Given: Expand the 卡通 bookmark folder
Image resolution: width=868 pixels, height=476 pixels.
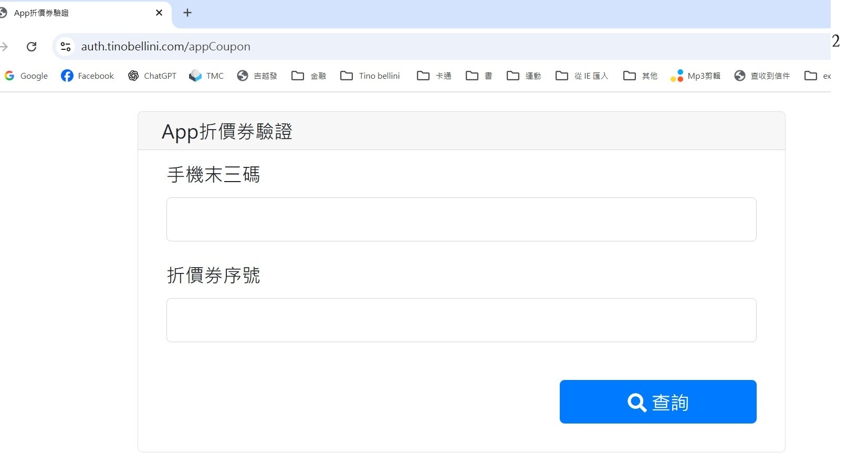Looking at the screenshot, I should click(434, 76).
